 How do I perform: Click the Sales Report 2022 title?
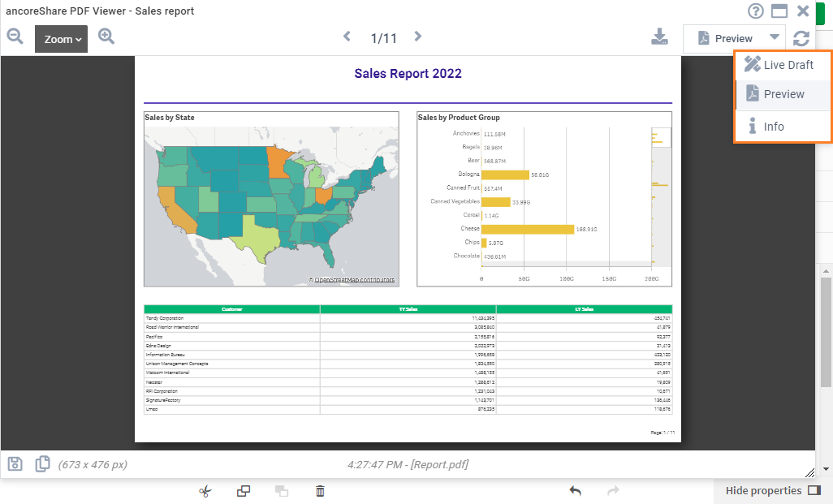point(408,74)
